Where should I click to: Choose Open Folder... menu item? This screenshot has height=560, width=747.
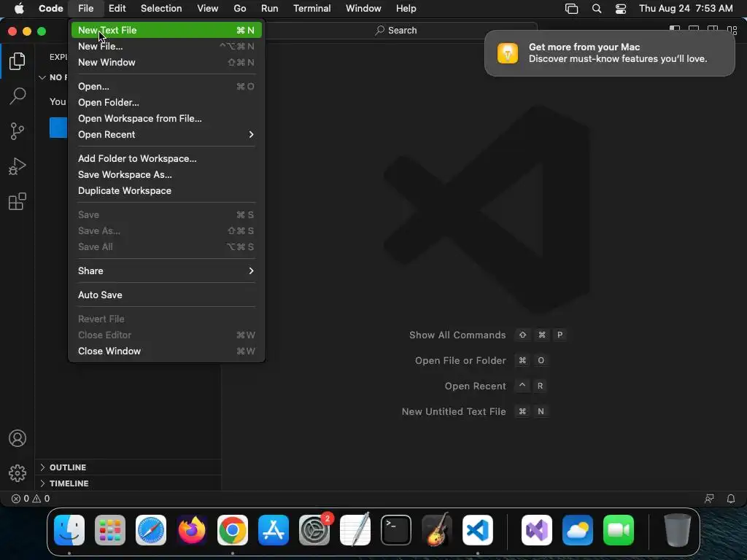tap(166, 102)
